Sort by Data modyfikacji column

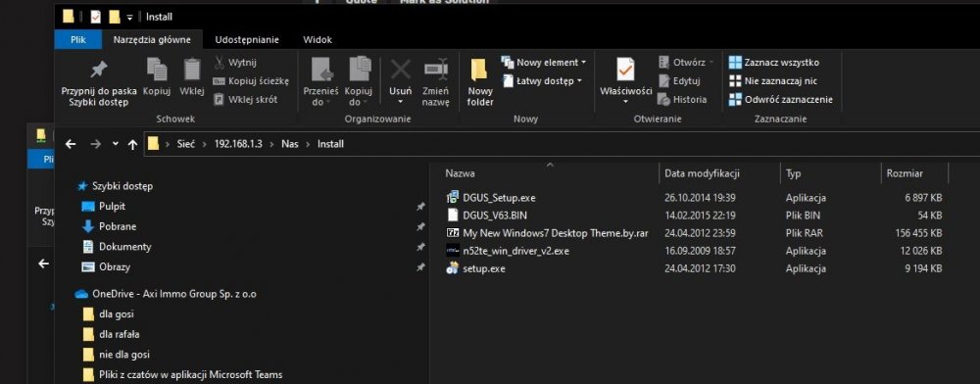tap(702, 173)
